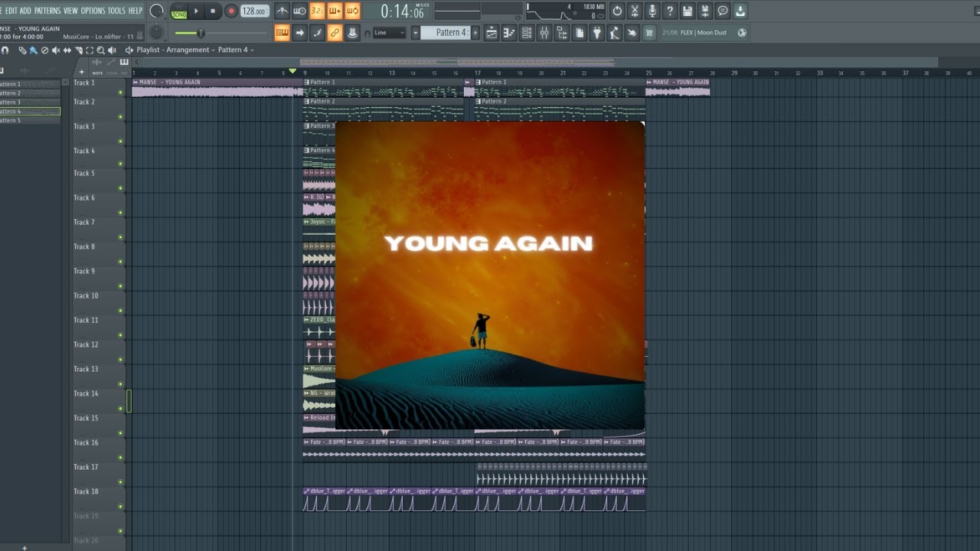Click the render/export audio file icon
980x551 pixels.
tap(705, 11)
